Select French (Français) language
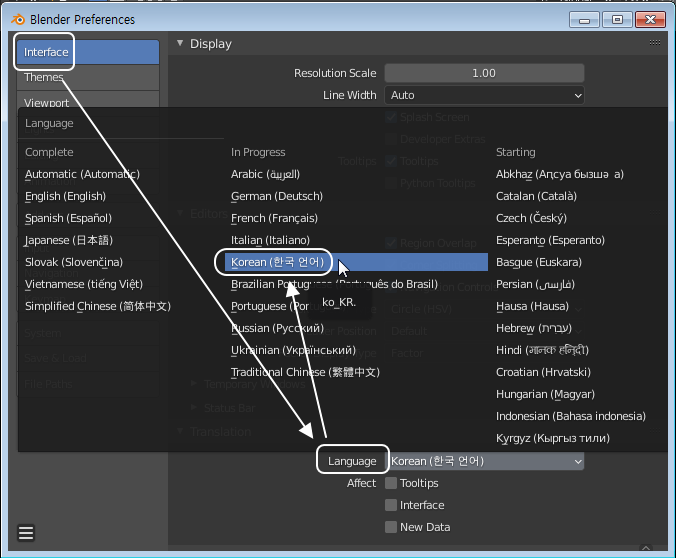Screen dimensions: 676x558 [274, 218]
